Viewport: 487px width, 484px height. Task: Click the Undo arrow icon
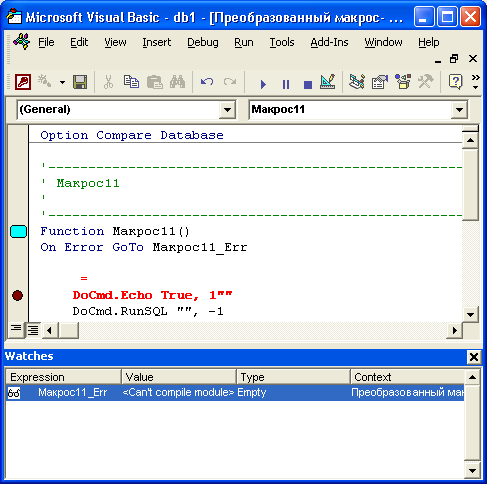(207, 82)
